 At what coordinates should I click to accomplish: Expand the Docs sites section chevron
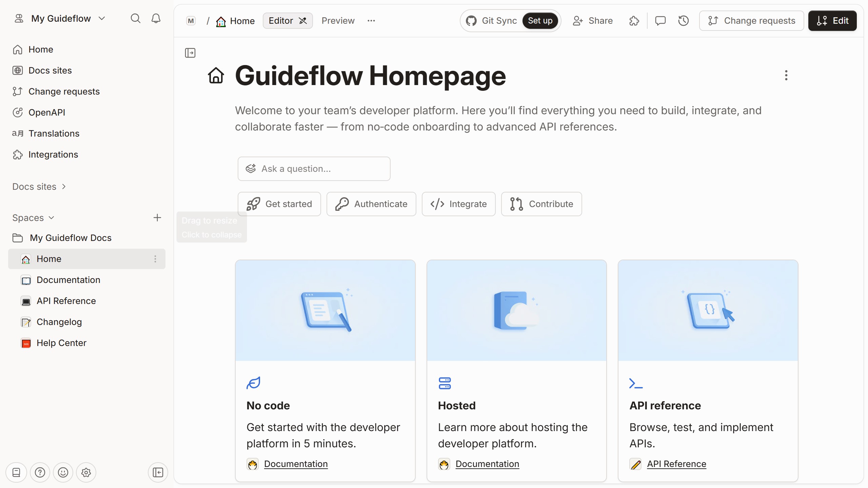coord(64,187)
